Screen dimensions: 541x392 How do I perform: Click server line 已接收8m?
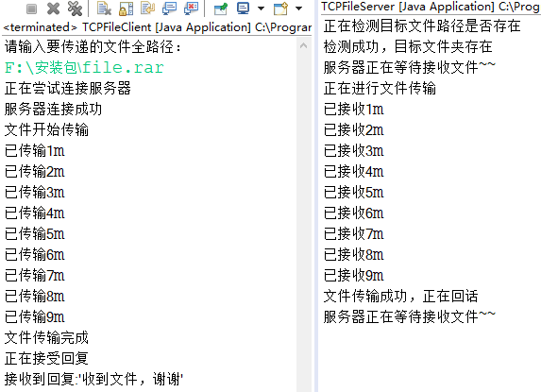click(354, 254)
